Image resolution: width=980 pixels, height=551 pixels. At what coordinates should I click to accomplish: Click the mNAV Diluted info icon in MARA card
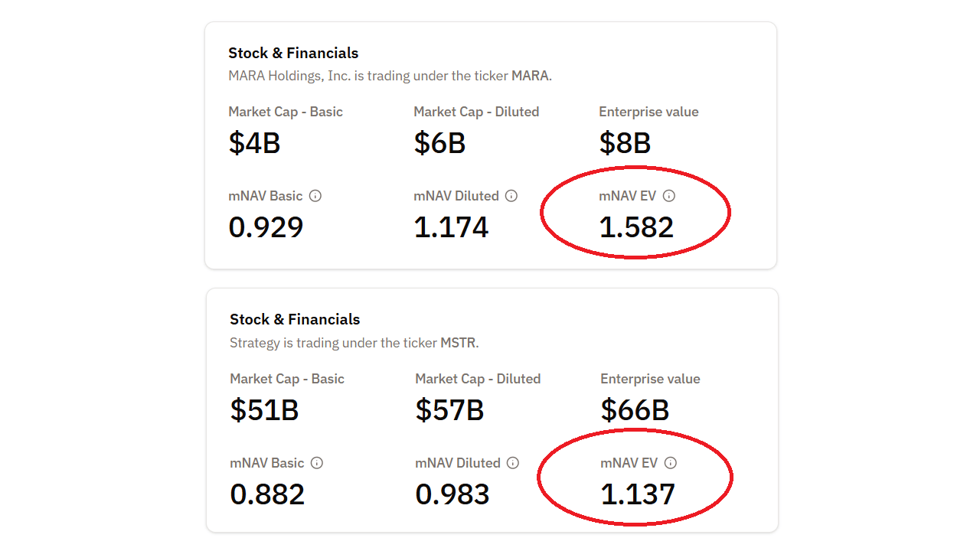(x=511, y=196)
